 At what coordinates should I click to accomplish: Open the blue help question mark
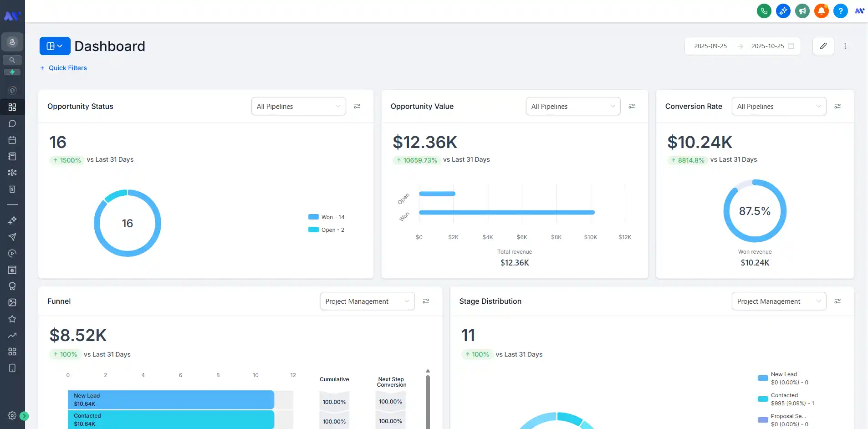(840, 11)
